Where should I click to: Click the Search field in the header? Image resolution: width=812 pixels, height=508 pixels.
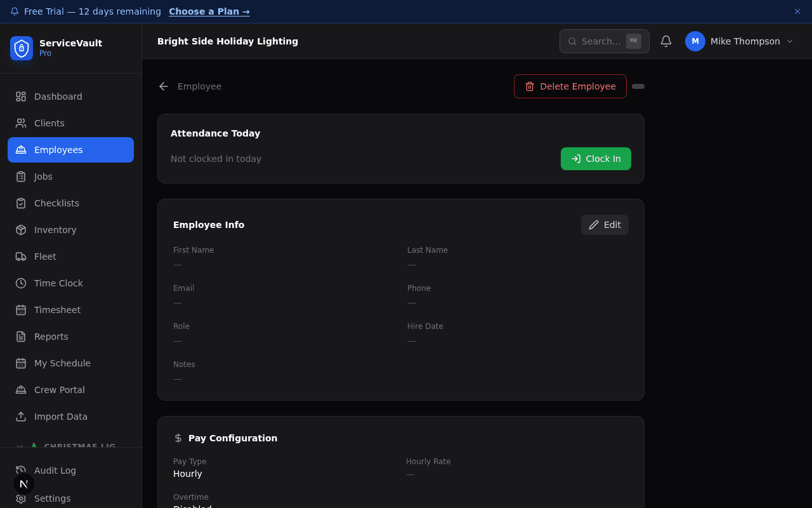pyautogui.click(x=601, y=41)
